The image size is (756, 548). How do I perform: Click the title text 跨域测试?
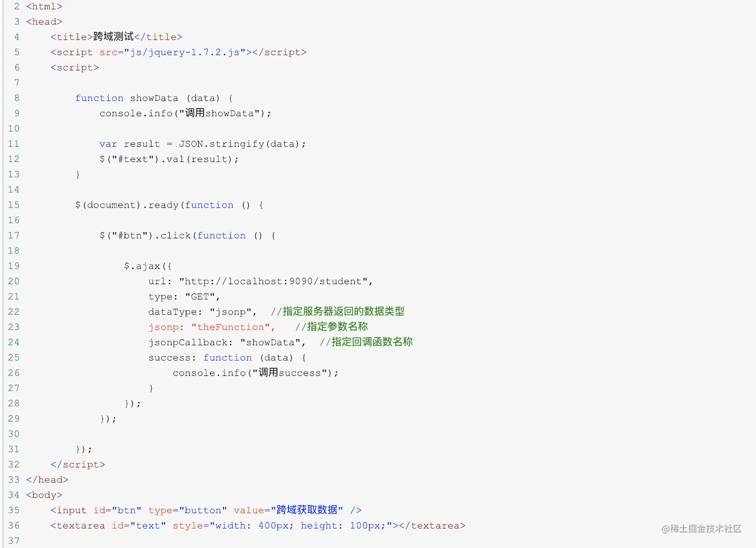[x=113, y=36]
